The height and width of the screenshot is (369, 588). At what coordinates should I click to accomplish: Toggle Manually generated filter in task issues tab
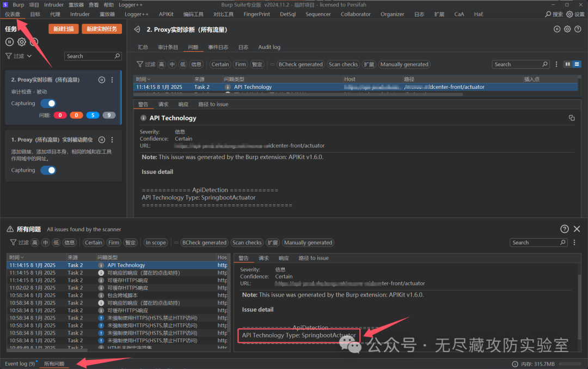pos(404,64)
